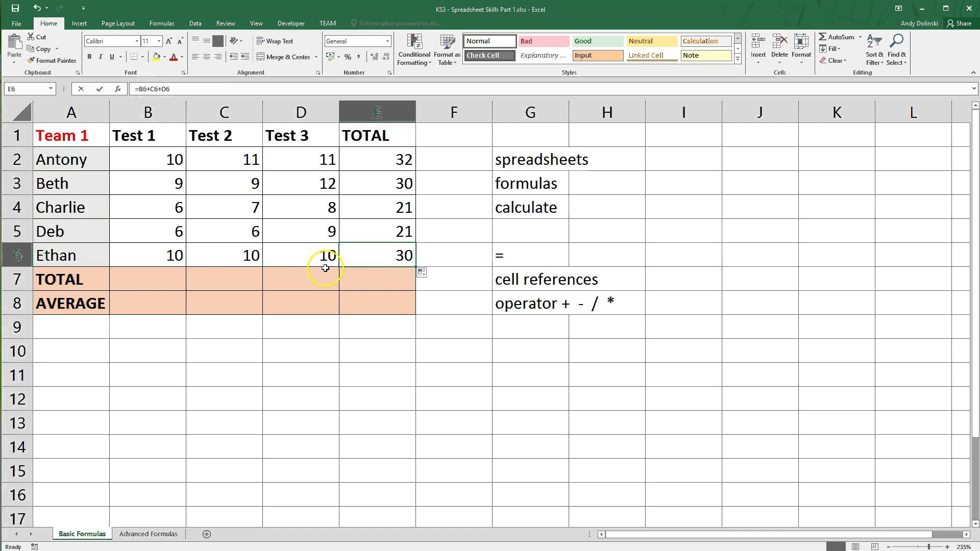Select Conditional Formatting tool
The width and height of the screenshot is (980, 551).
[413, 49]
